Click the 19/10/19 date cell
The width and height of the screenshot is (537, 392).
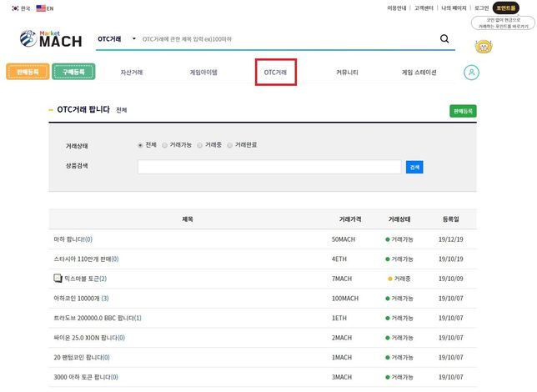pyautogui.click(x=450, y=259)
